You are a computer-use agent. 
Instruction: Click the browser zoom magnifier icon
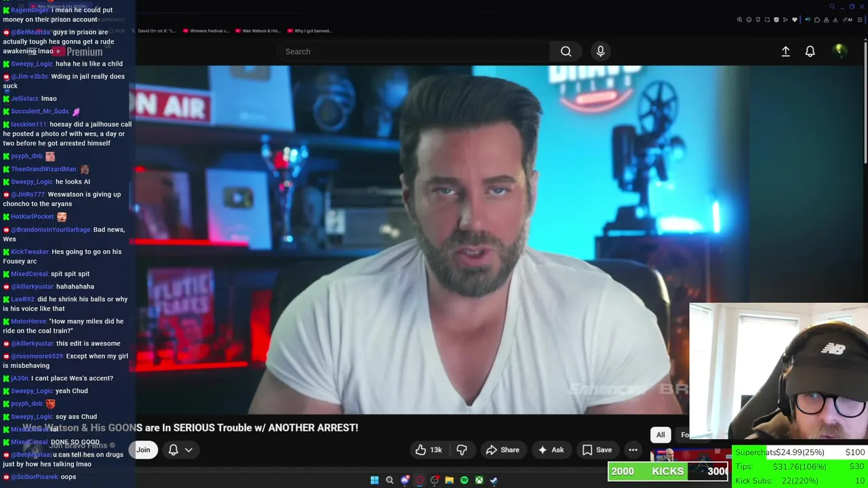point(740,20)
